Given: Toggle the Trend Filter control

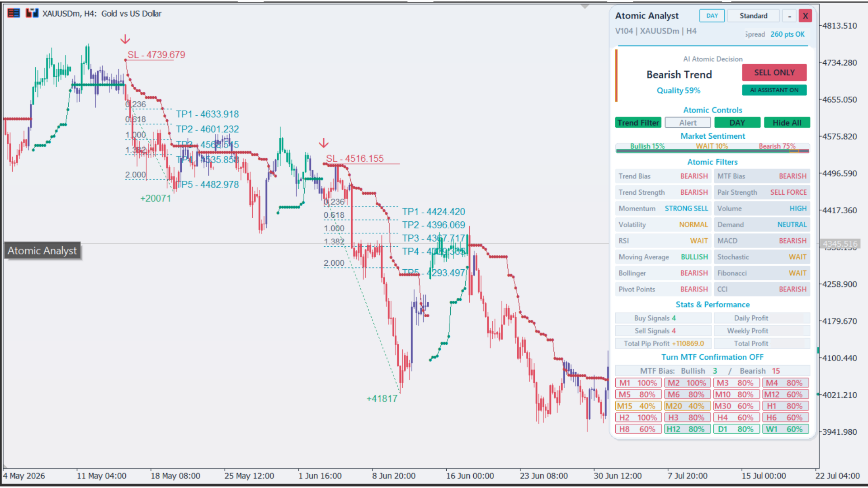Looking at the screenshot, I should [638, 122].
